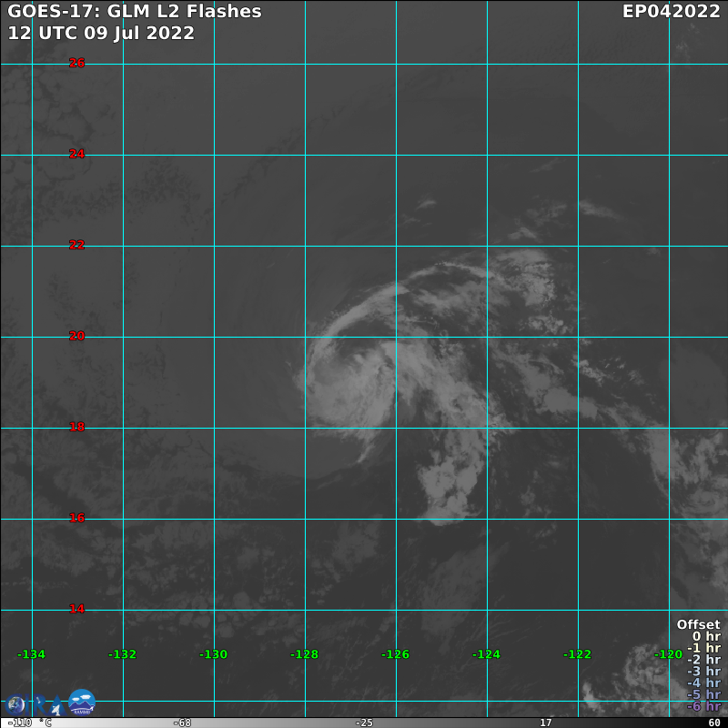Click the longitude -134 label
The height and width of the screenshot is (728, 728).
32,654
